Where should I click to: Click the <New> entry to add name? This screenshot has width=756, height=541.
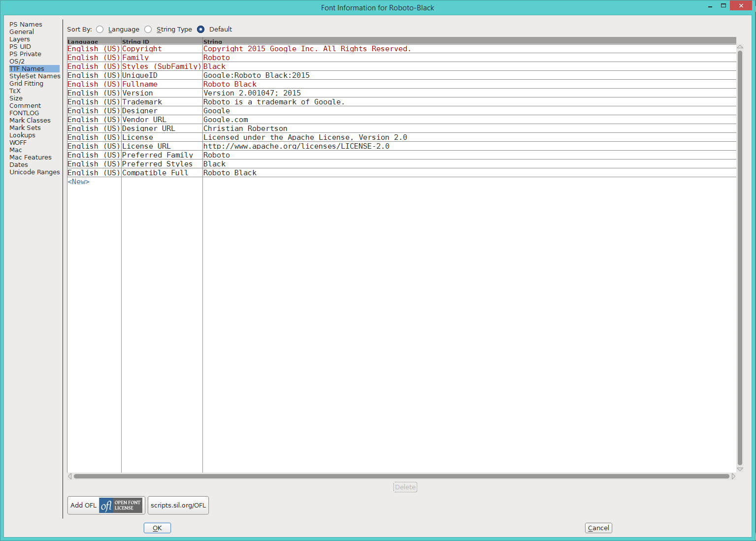click(x=79, y=182)
